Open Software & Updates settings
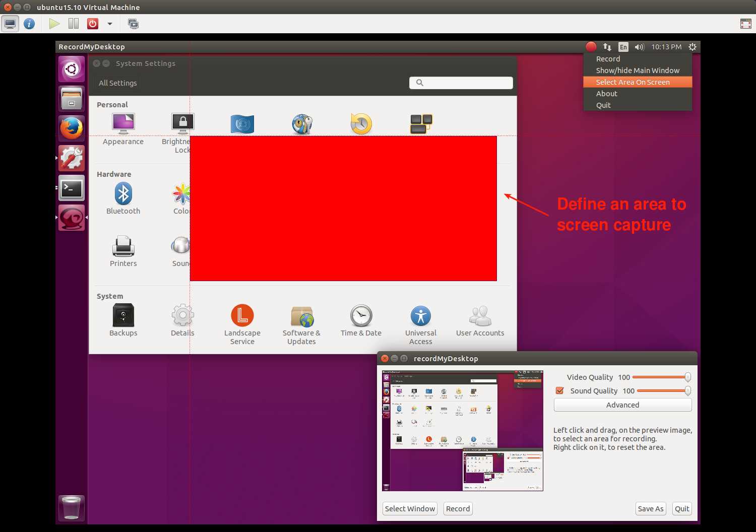Image resolution: width=756 pixels, height=532 pixels. tap(301, 316)
